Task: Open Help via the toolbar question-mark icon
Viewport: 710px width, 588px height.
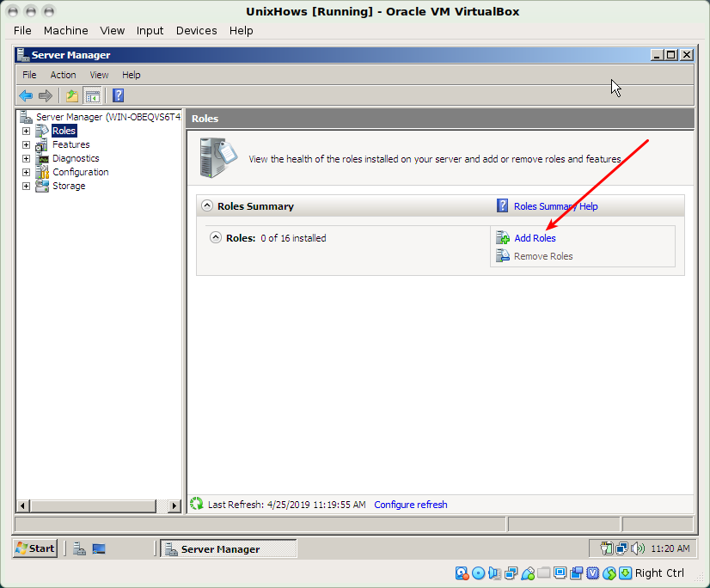Action: click(x=118, y=95)
